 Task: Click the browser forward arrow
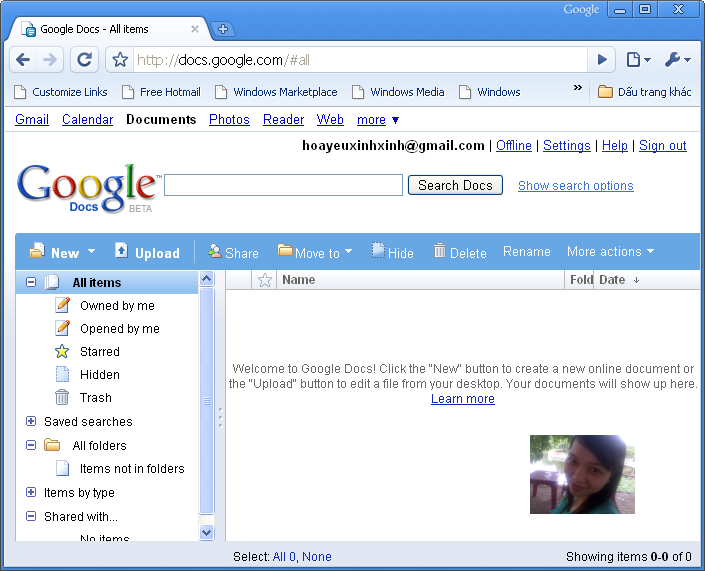[x=49, y=60]
